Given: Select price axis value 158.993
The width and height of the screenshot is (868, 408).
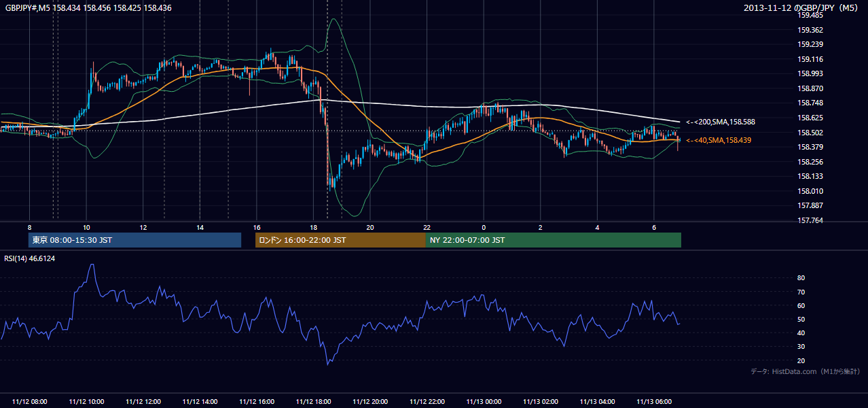Looking at the screenshot, I should [x=810, y=74].
